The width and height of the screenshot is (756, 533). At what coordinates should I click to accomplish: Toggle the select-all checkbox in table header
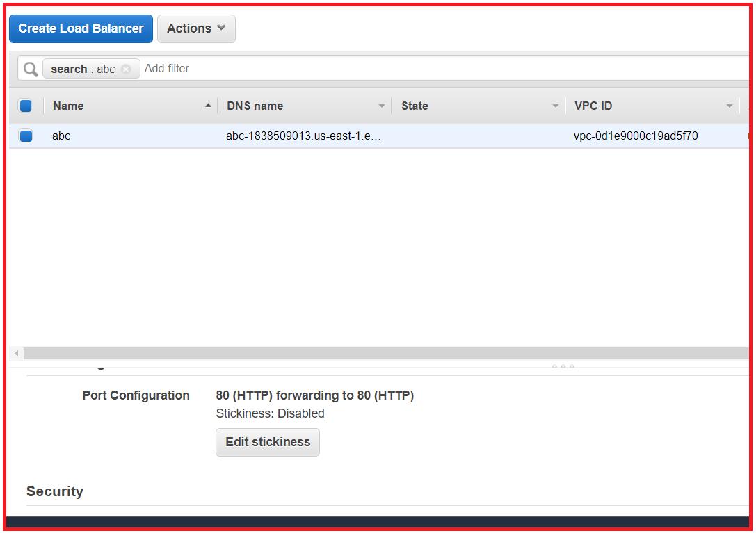coord(26,105)
